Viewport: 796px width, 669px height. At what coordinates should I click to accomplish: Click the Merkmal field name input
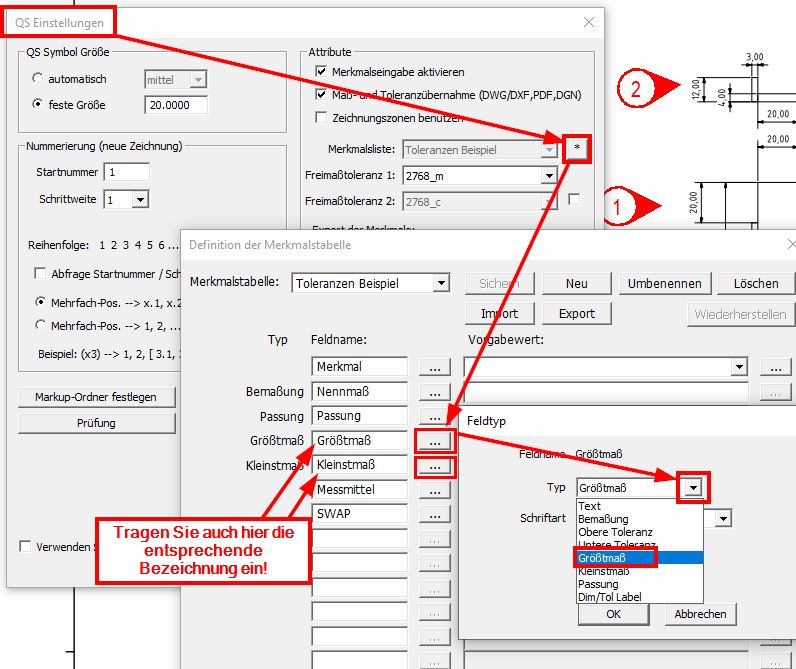[359, 366]
